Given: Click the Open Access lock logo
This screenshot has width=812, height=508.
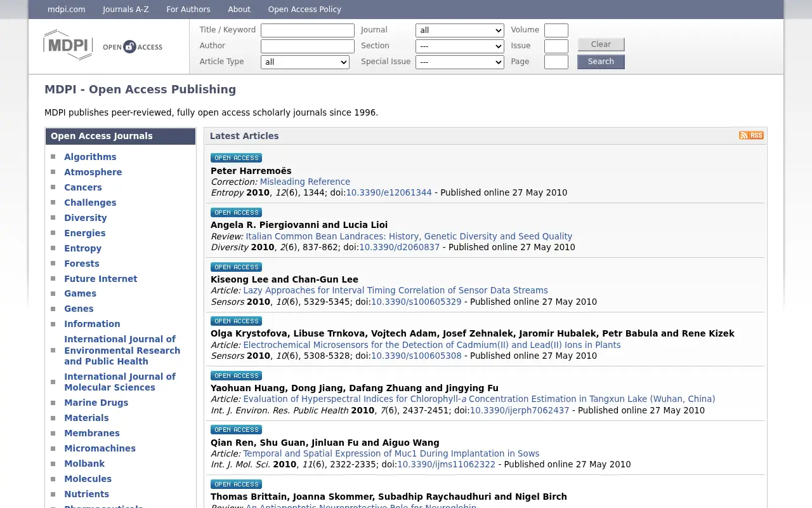Looking at the screenshot, I should pos(133,46).
